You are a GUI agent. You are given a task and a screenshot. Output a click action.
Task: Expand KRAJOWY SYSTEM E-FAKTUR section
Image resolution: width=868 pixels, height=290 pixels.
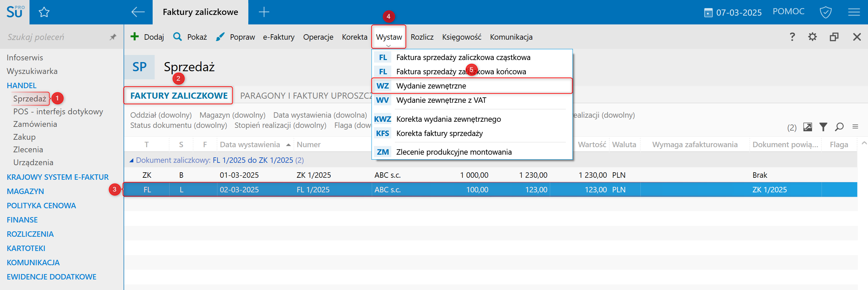58,177
